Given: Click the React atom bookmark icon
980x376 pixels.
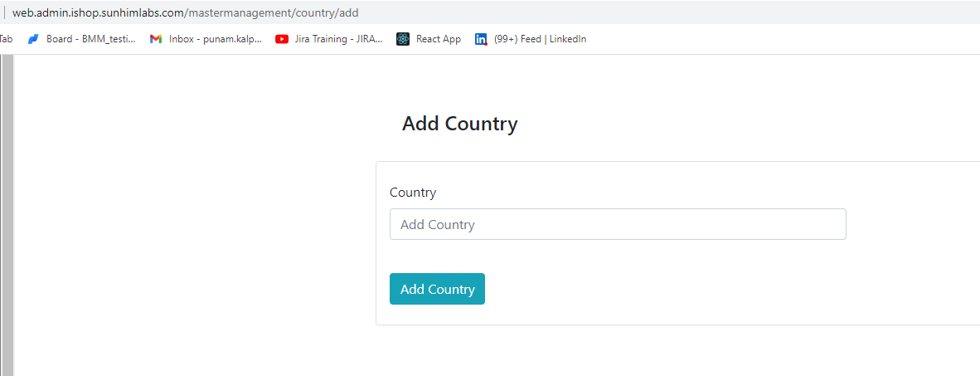Looking at the screenshot, I should pos(403,39).
